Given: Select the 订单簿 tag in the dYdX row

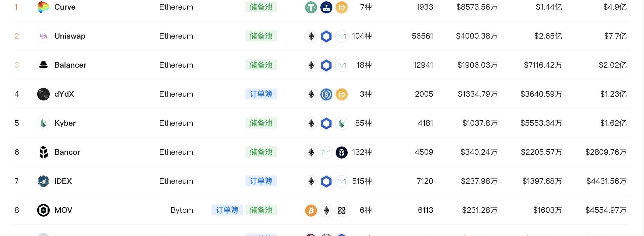Looking at the screenshot, I should [261, 94].
